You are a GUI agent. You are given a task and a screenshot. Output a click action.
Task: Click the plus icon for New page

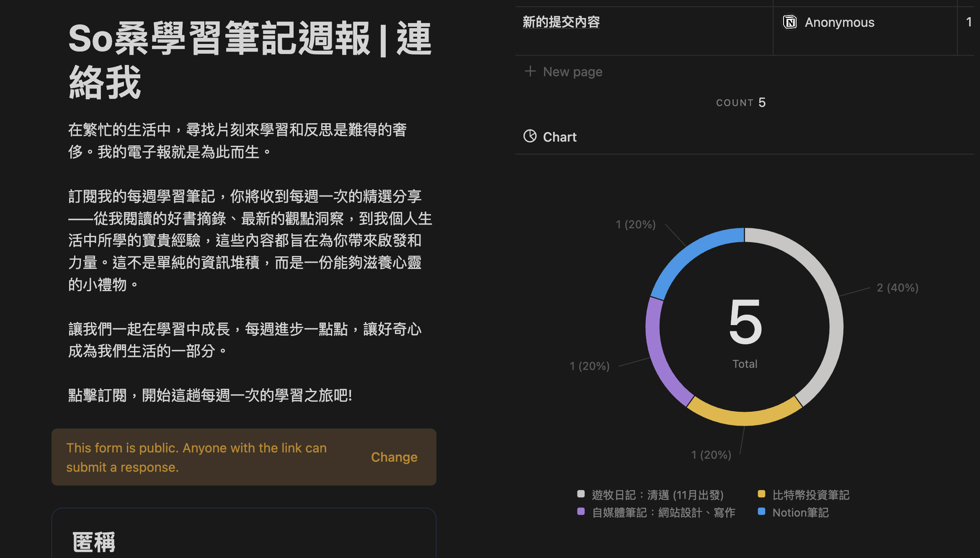530,71
